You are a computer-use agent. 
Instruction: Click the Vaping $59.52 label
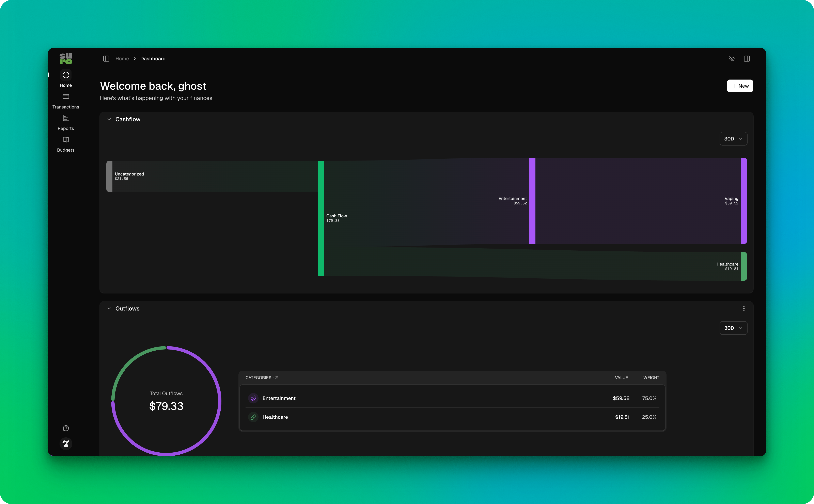point(731,201)
